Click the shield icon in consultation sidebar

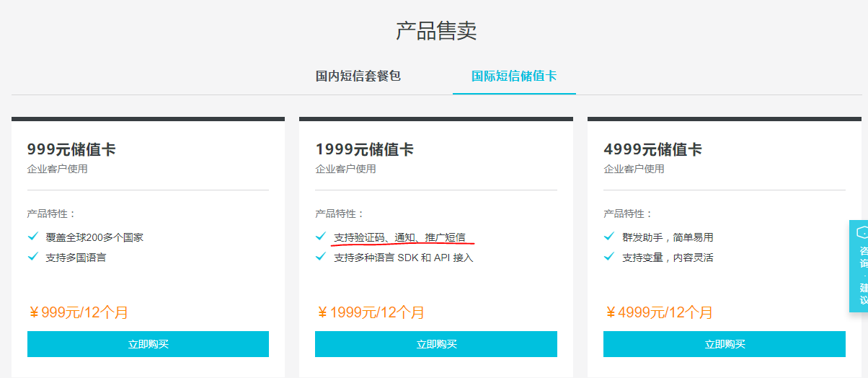[x=862, y=232]
